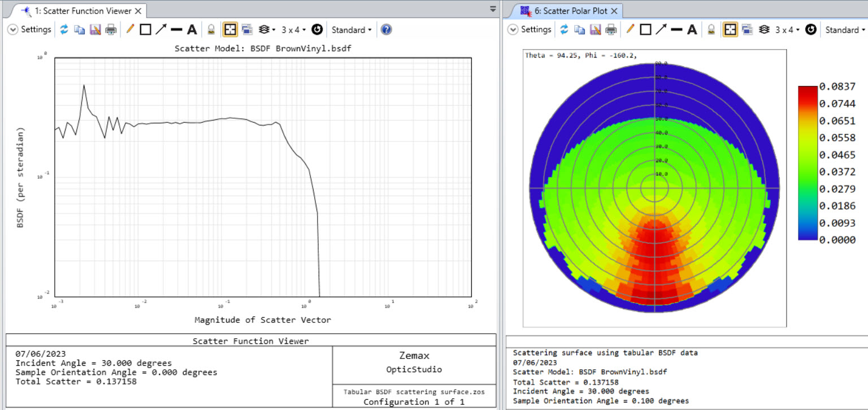The image size is (868, 410).
Task: Add text annotation in Scatter Function Viewer
Action: pos(192,29)
